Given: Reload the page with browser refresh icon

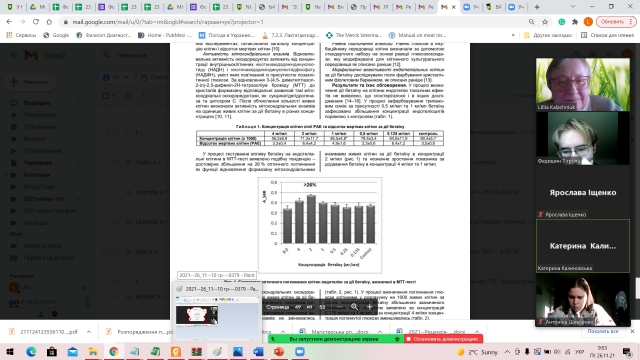Looking at the screenshot, I should [x=36, y=22].
